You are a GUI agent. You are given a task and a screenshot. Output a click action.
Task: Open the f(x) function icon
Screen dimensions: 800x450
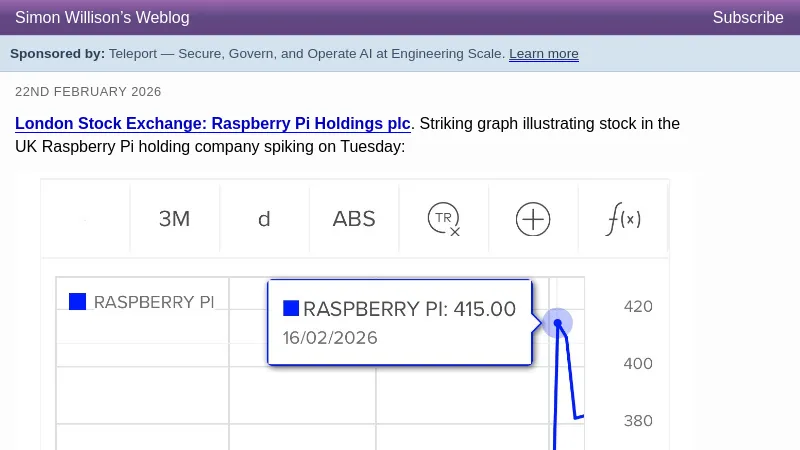pyautogui.click(x=623, y=218)
